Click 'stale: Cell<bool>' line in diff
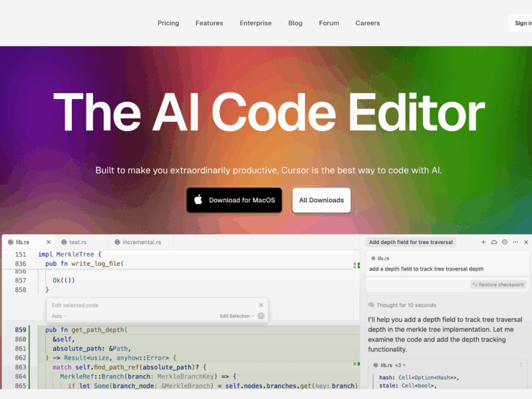The width and height of the screenshot is (532, 399). (x=408, y=386)
